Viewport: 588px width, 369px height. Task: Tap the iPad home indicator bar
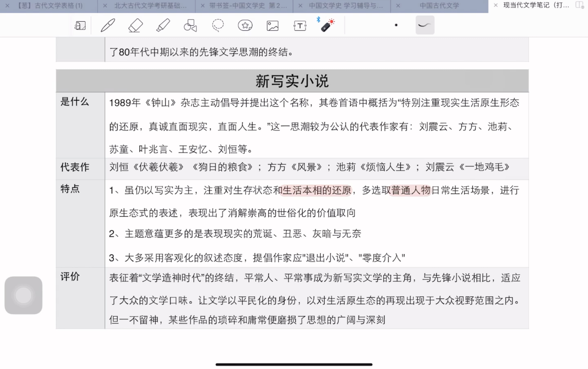pyautogui.click(x=294, y=364)
